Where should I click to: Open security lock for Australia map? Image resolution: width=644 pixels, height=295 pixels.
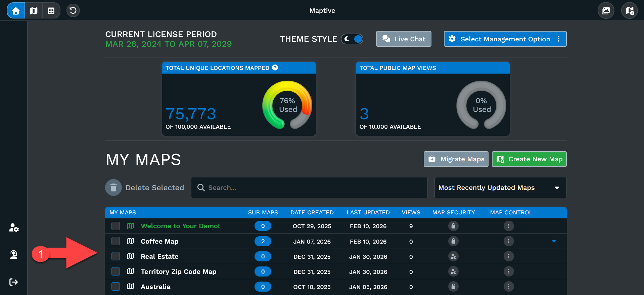point(453,287)
